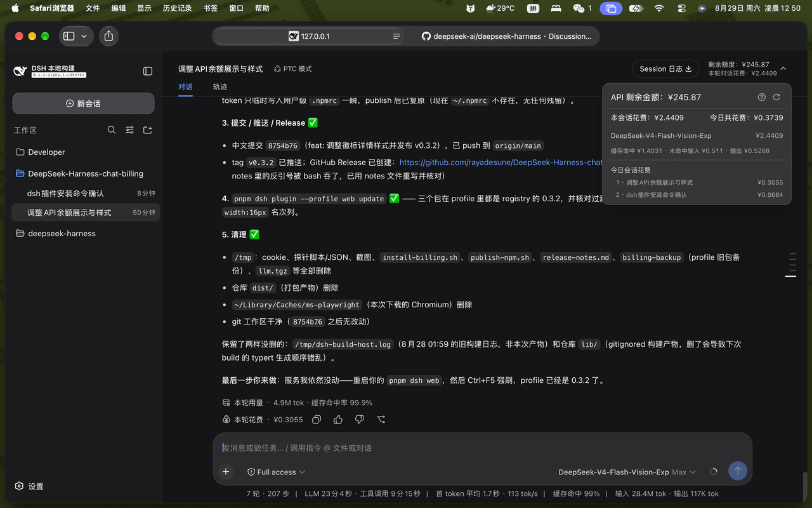Give the reply a thumbs up

338,420
